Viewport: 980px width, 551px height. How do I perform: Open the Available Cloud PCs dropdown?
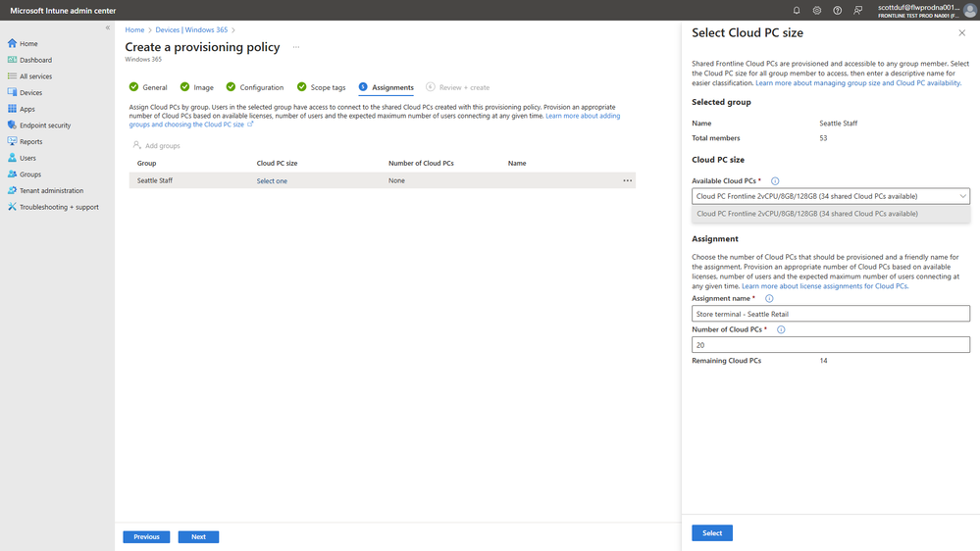[830, 196]
